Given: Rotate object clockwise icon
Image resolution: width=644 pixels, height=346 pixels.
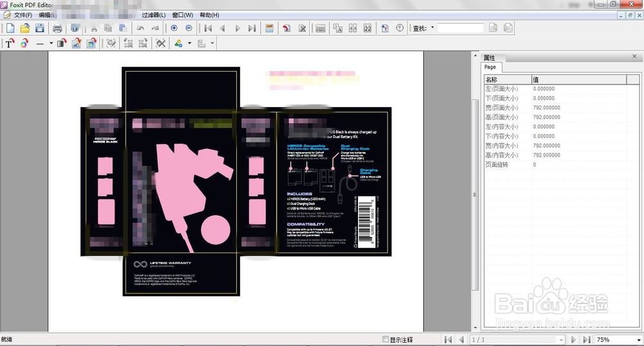Looking at the screenshot, I should coord(143,43).
